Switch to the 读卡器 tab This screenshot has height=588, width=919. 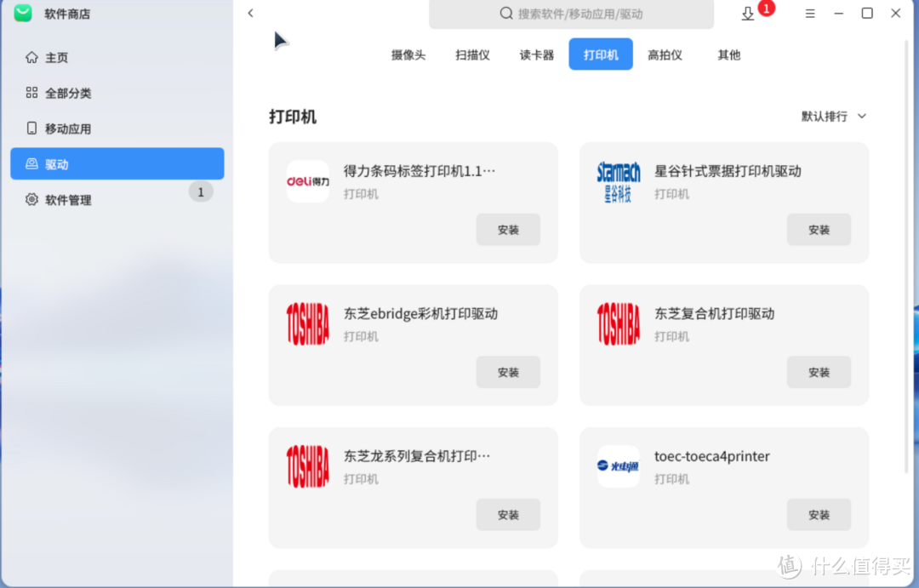[x=536, y=54]
